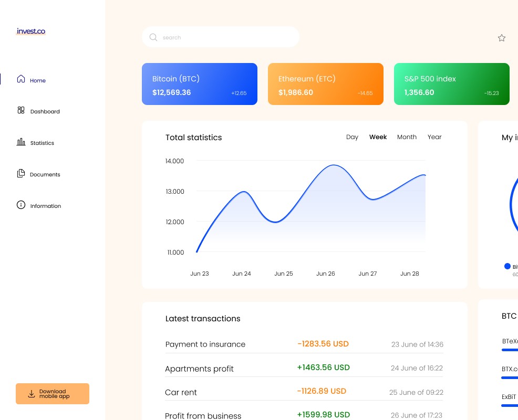
Task: Select the Apartments profit transaction
Action: click(x=304, y=368)
